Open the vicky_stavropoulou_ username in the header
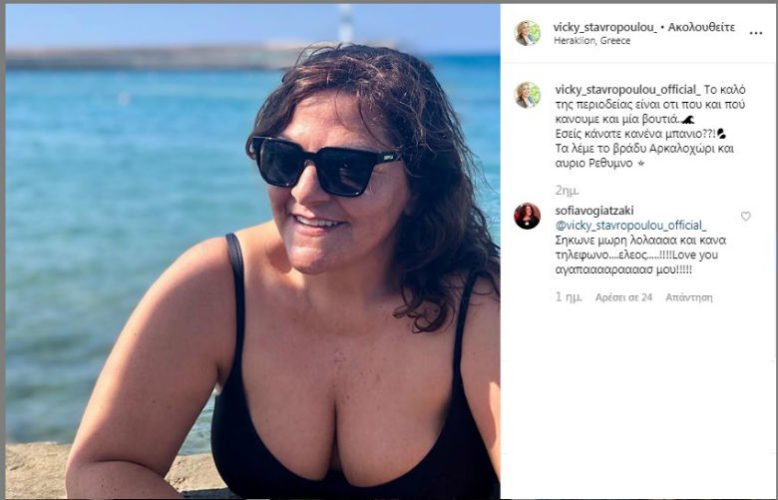778x500 pixels. point(604,27)
